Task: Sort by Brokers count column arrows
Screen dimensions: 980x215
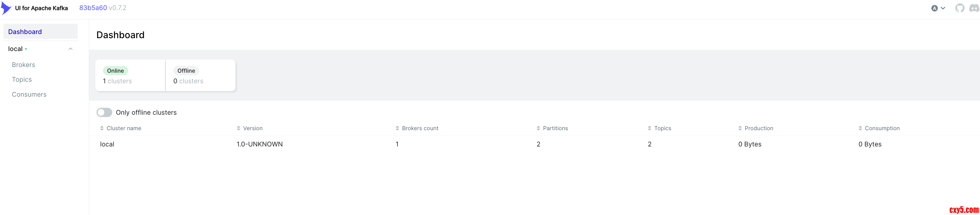Action: coord(397,128)
